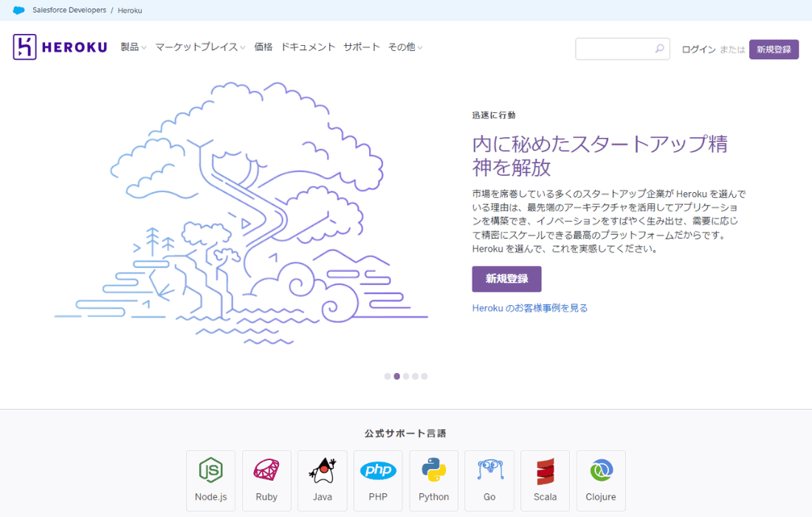Click the Heroku logo in the header
Viewport: 812px width, 517px height.
coord(60,47)
